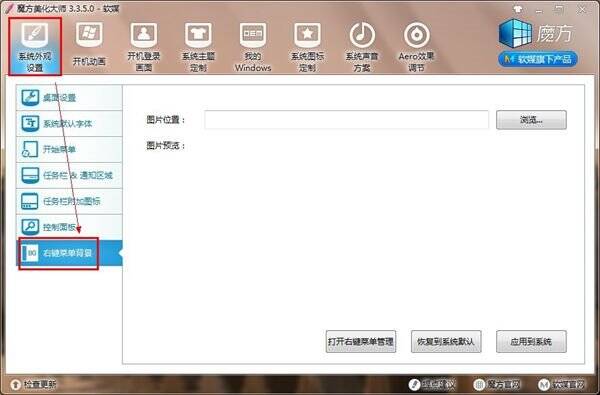The image size is (600, 395).
Task: Click the 浏览... button
Action: pyautogui.click(x=531, y=120)
